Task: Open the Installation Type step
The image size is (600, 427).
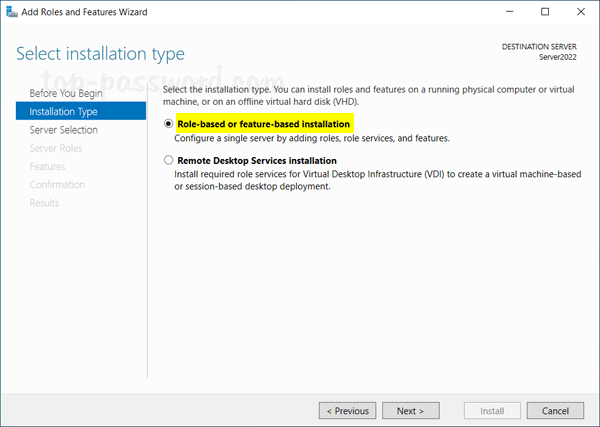Action: click(x=65, y=111)
